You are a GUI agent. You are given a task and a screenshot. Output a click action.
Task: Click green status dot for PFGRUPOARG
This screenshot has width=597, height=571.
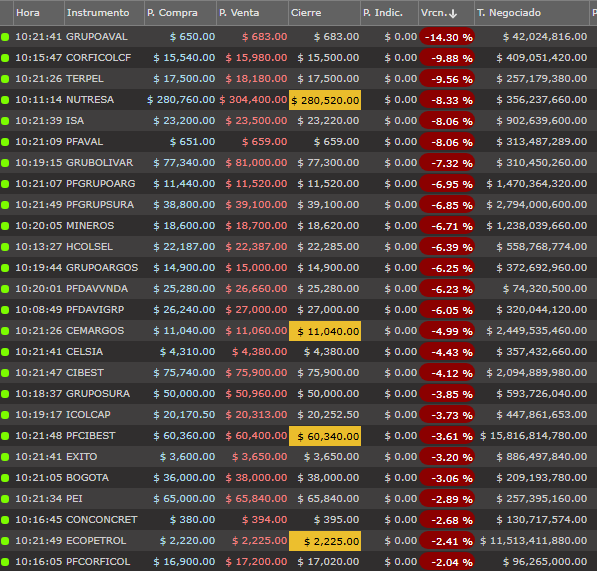[x=5, y=184]
